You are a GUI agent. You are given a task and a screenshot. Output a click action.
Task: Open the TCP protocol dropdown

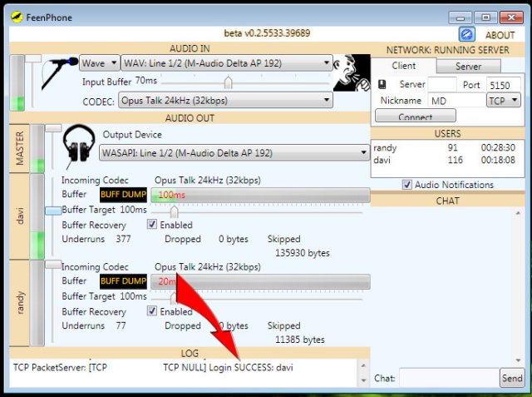click(503, 101)
